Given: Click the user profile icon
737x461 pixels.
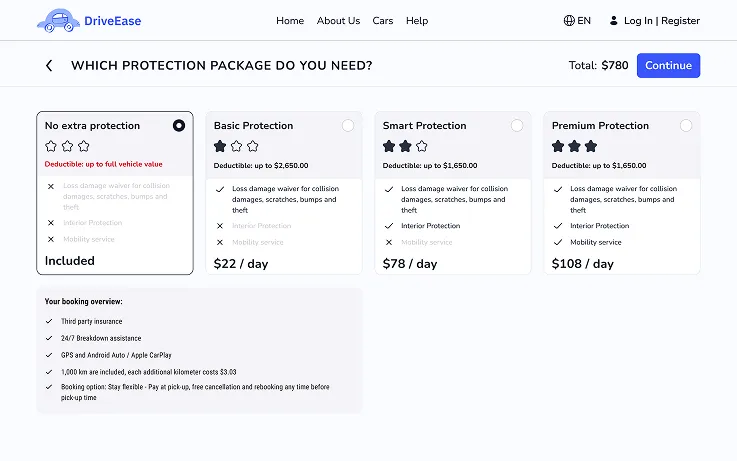Looking at the screenshot, I should point(614,20).
